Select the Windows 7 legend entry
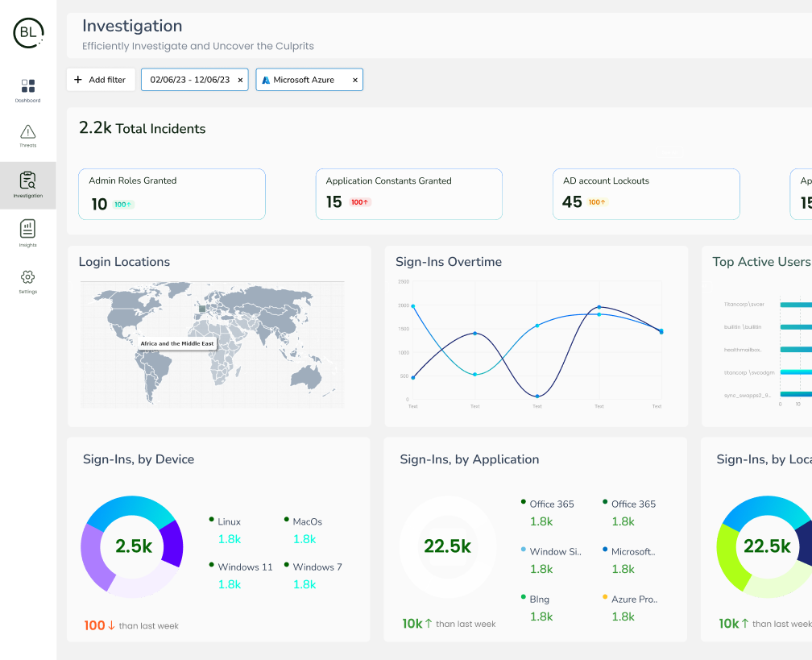This screenshot has width=812, height=660. pos(313,575)
